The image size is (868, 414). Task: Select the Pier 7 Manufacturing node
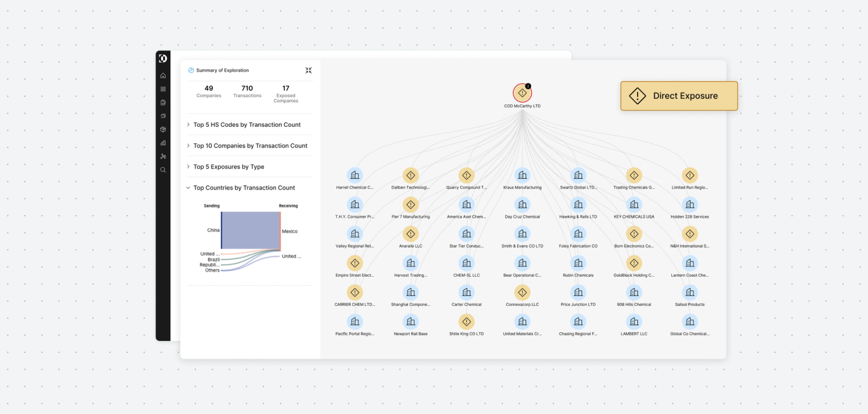pos(410,204)
